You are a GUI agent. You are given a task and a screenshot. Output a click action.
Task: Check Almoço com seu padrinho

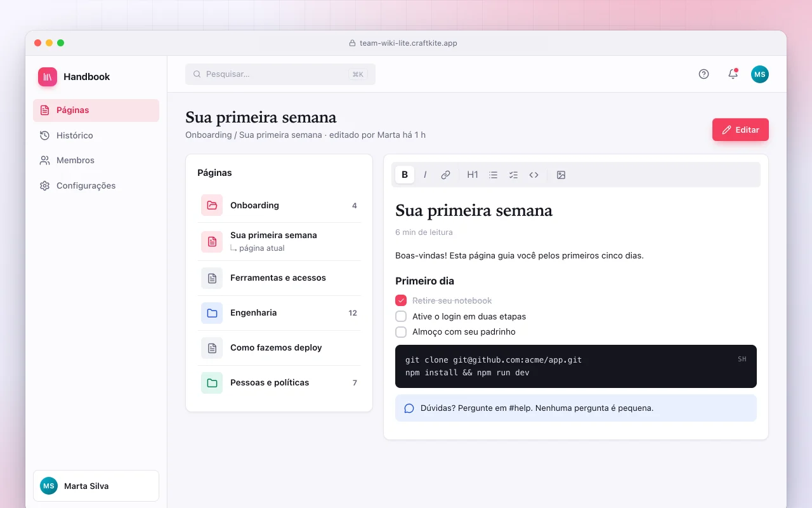[x=401, y=331]
